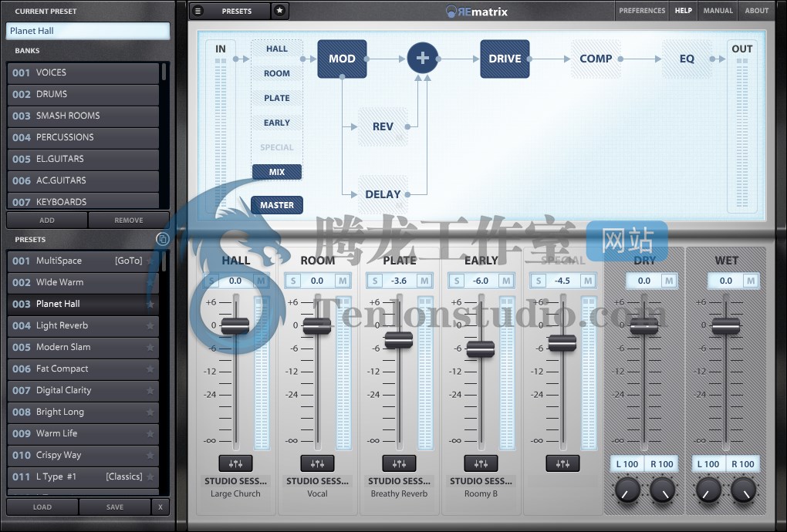Switch to the EARLY tab in matrix
787x532 pixels.
[x=276, y=123]
